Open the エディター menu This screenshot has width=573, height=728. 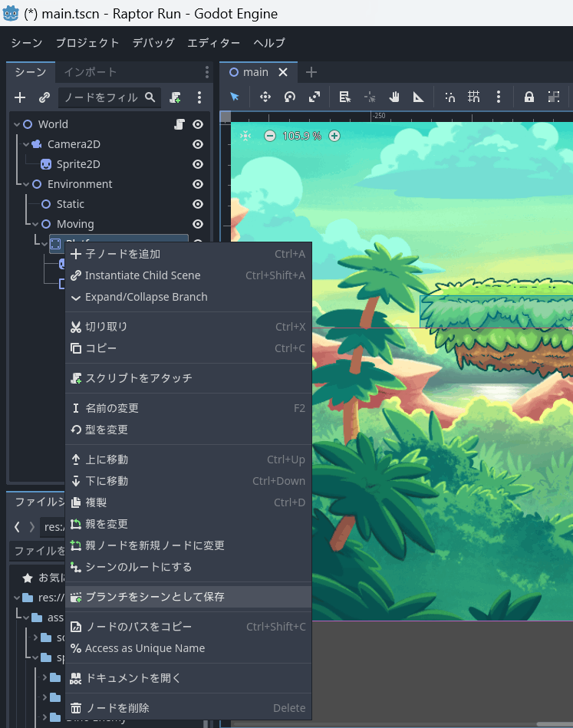[x=213, y=43]
